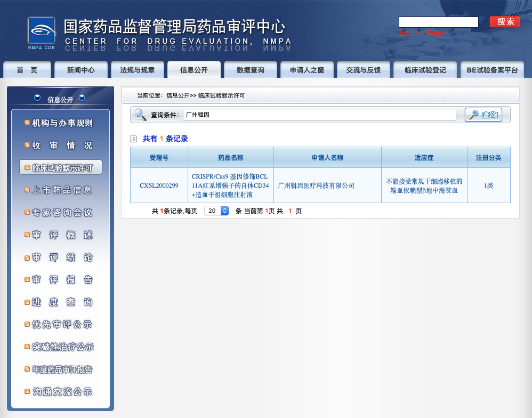The image size is (532, 418).
Task: Click the 申请人名称 column header
Action: 327,157
